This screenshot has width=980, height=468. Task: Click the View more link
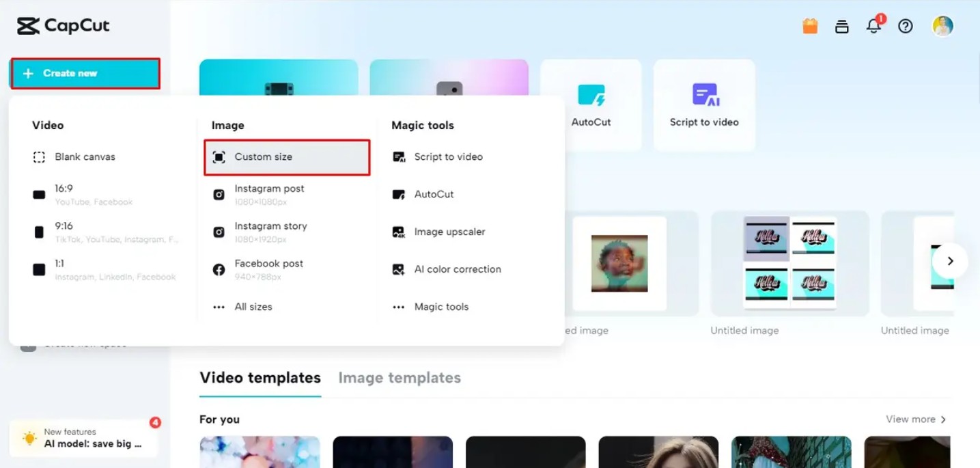coord(915,419)
